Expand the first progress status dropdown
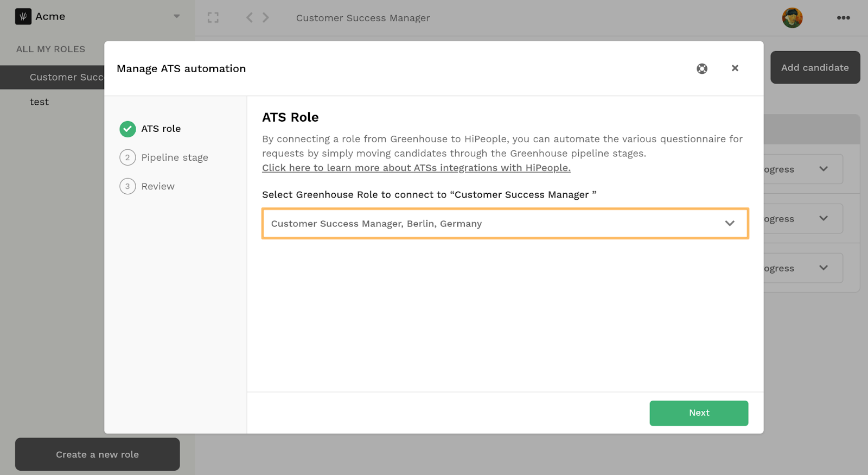The image size is (868, 475). (x=823, y=169)
